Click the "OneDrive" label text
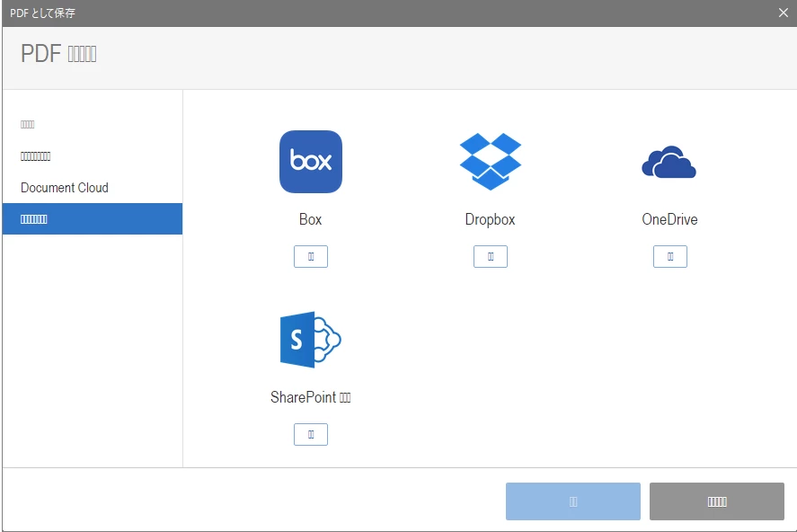 pos(670,219)
